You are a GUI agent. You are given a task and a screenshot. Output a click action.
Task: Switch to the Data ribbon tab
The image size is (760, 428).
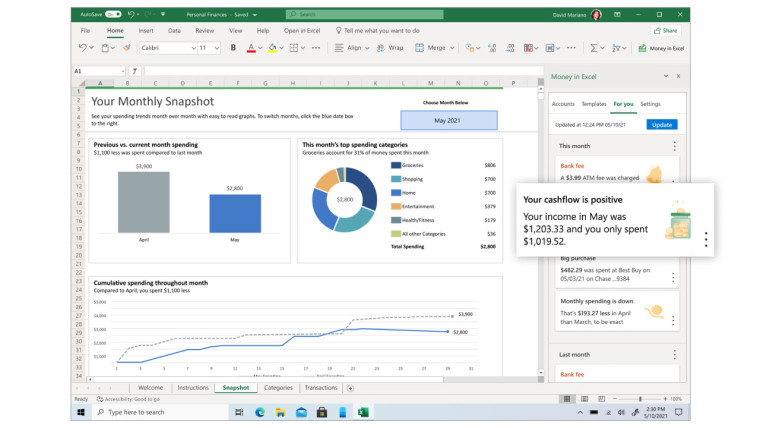coord(174,31)
